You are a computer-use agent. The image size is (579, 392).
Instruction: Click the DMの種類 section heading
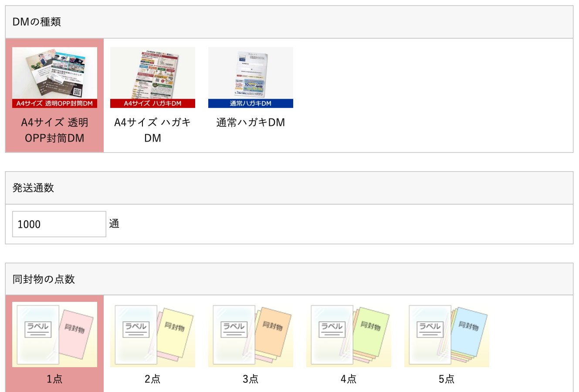tap(37, 22)
